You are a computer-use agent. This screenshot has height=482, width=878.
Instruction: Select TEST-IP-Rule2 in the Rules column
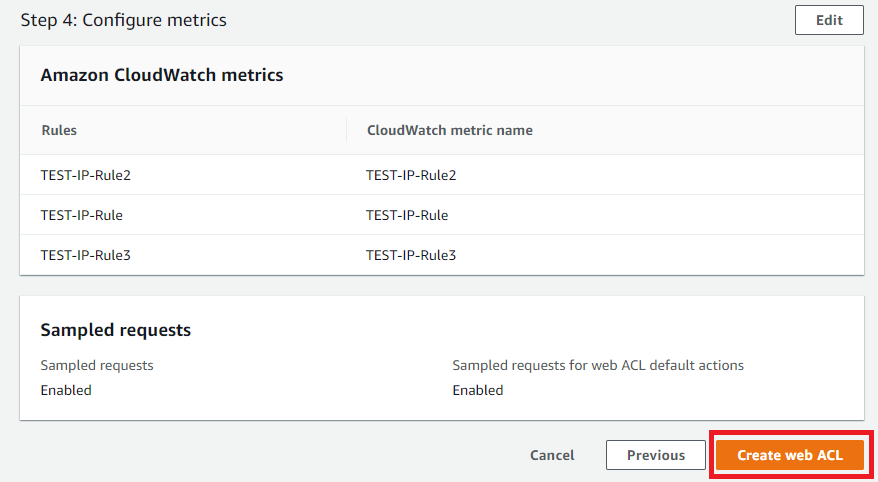(x=86, y=175)
